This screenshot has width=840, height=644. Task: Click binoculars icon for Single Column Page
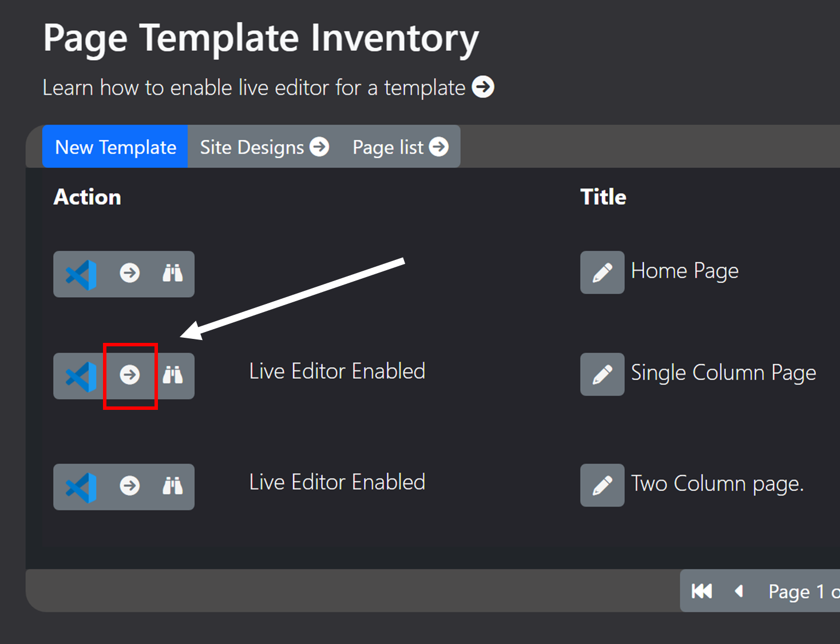click(172, 375)
